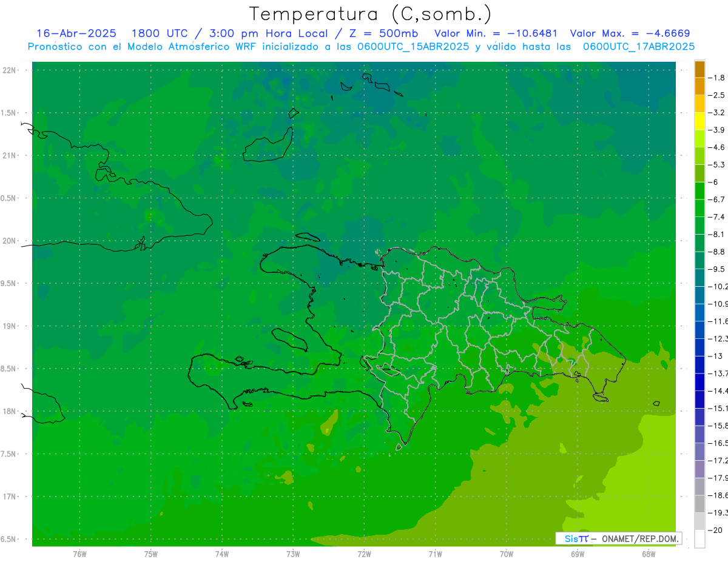Screen dimensions: 728x562
Task: Click the '68W' longitude label
Action: [649, 554]
